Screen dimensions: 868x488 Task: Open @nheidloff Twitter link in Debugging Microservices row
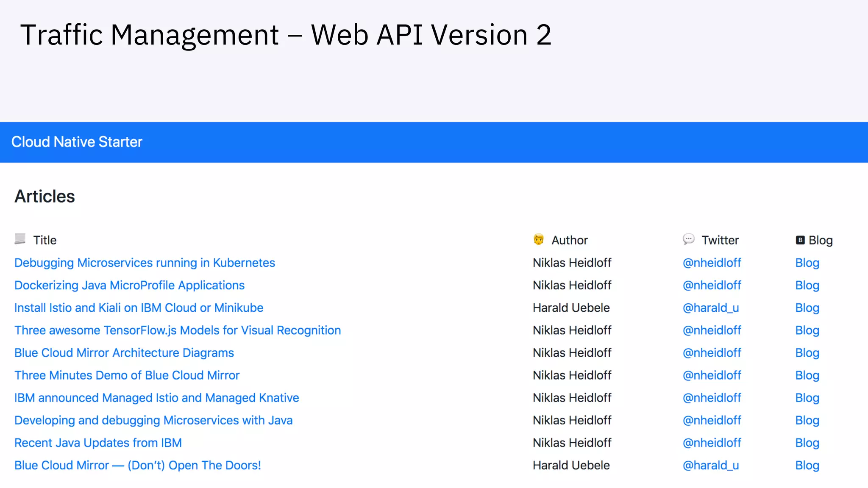coord(712,263)
